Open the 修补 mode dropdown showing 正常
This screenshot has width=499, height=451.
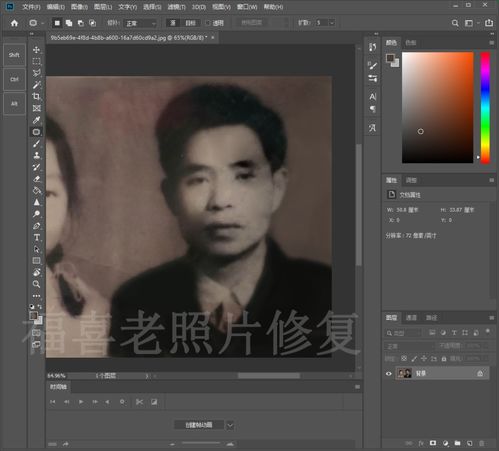point(141,23)
